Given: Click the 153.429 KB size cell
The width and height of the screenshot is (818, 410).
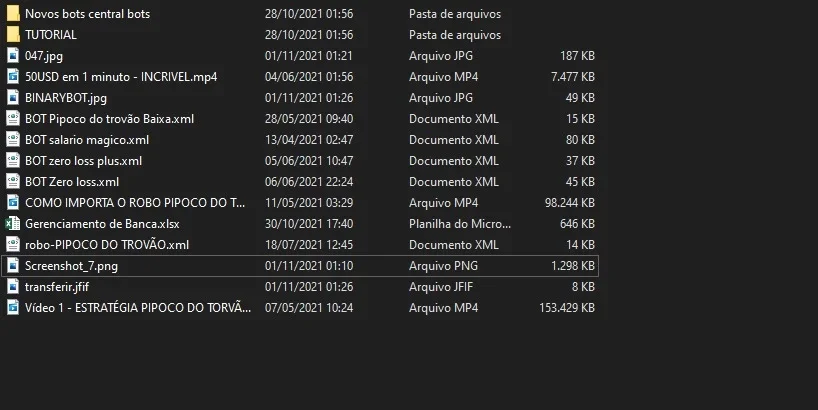Looking at the screenshot, I should click(567, 307).
